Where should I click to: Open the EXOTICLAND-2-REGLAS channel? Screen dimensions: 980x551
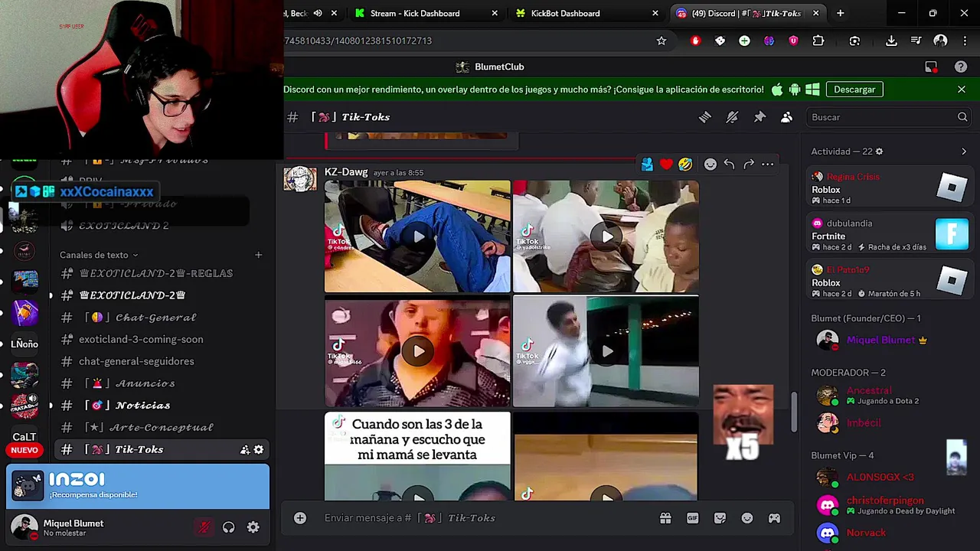[x=163, y=273]
